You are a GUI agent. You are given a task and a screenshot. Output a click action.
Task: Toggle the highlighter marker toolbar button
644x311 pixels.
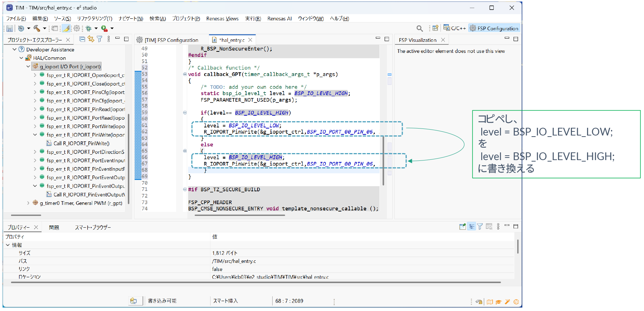pyautogui.click(x=66, y=28)
